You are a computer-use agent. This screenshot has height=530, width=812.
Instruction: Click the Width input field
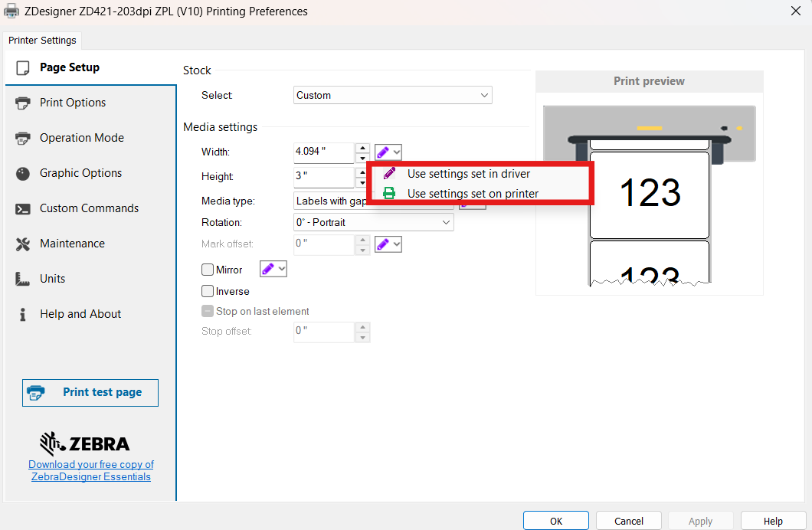tap(323, 152)
